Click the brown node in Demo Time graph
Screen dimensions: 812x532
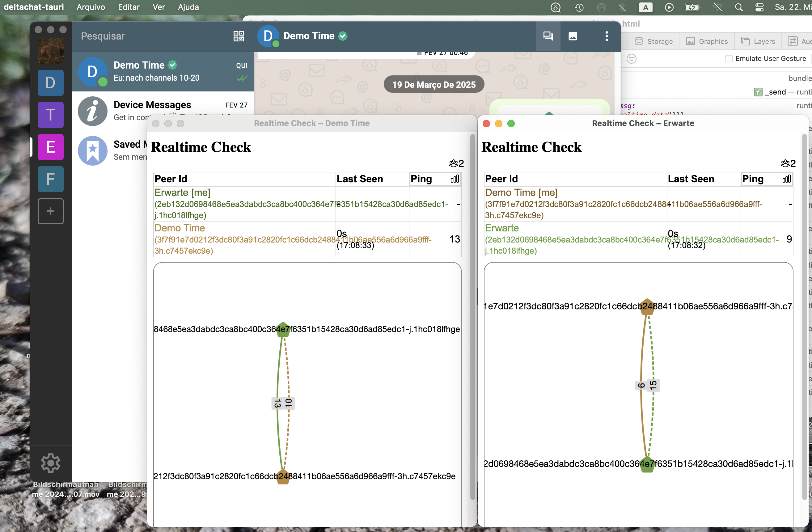(x=283, y=476)
